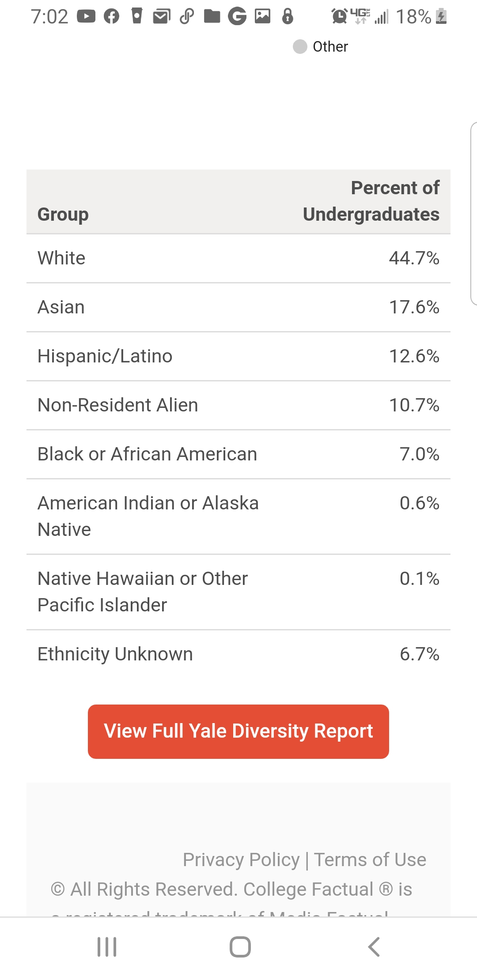Screen dimensions: 477x980
Task: Toggle the gray Other legend dot
Action: coord(300,46)
